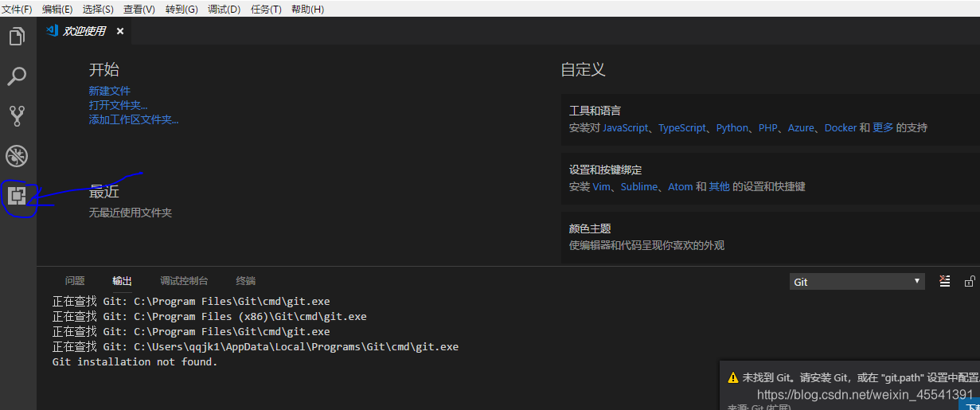This screenshot has width=980, height=410.
Task: Click the 添加工作区文件夹... link
Action: (x=134, y=119)
